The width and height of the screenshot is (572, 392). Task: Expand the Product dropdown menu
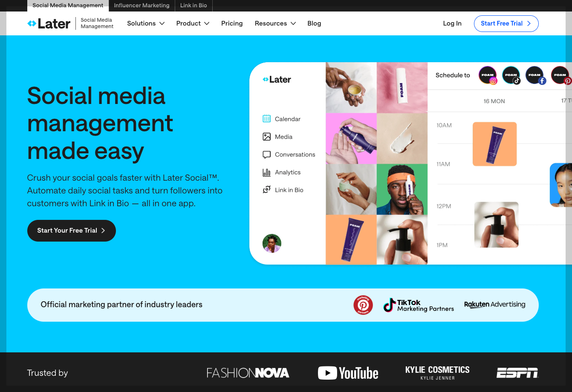pyautogui.click(x=193, y=23)
